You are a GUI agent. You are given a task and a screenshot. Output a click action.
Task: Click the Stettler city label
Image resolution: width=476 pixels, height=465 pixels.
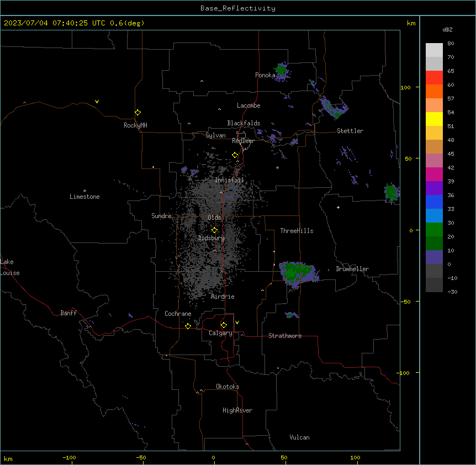350,131
